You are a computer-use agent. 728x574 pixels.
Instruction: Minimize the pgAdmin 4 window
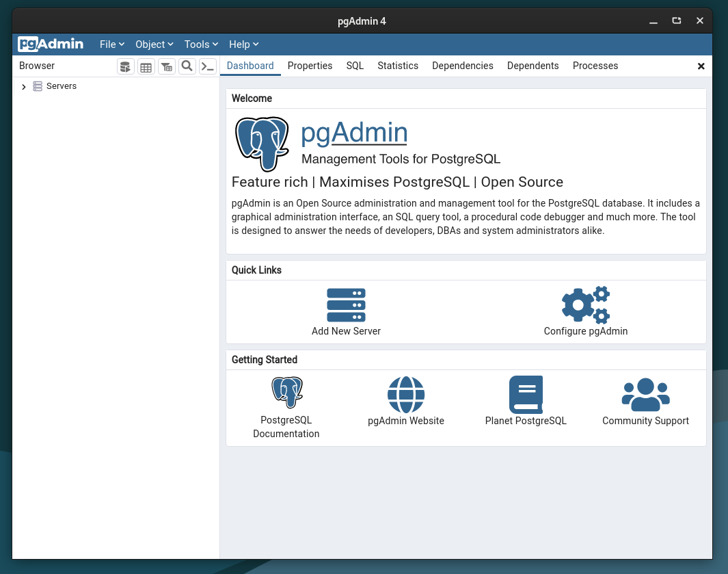[653, 21]
